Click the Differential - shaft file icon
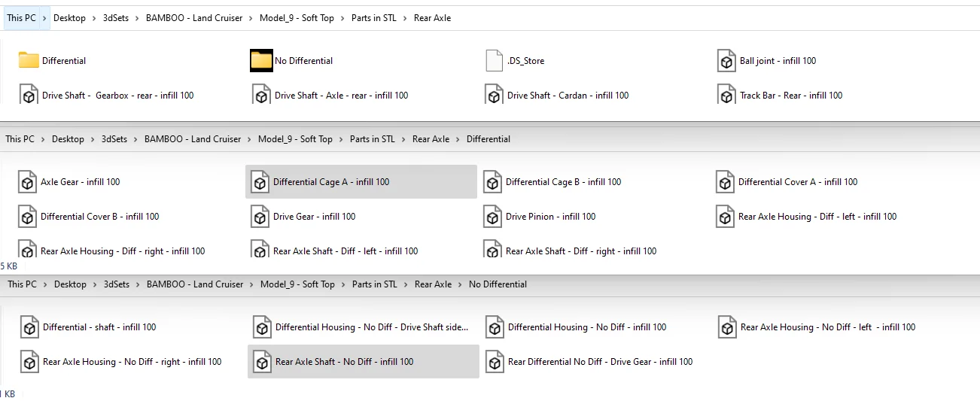Image resolution: width=980 pixels, height=401 pixels. click(29, 327)
